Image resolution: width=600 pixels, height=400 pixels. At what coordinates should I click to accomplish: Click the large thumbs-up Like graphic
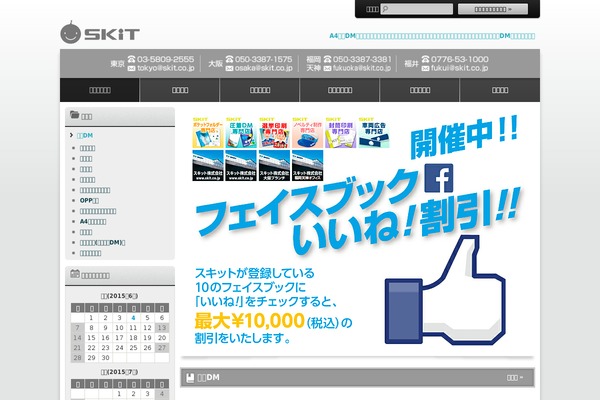coord(445,290)
